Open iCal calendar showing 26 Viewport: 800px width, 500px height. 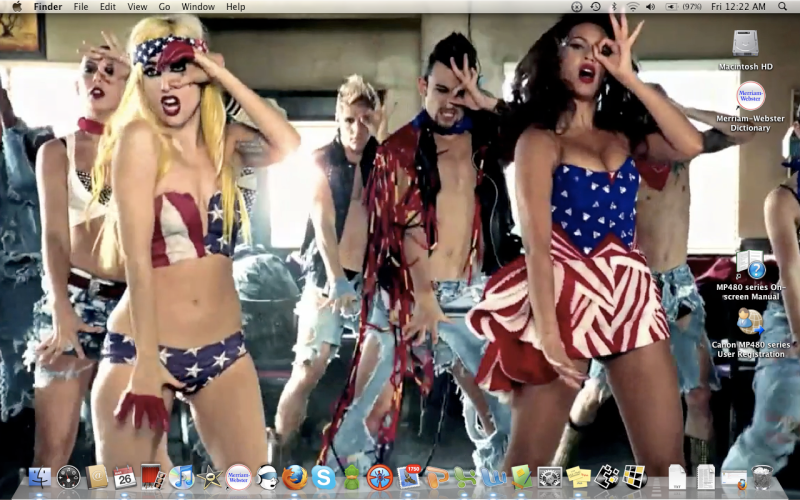pyautogui.click(x=125, y=478)
